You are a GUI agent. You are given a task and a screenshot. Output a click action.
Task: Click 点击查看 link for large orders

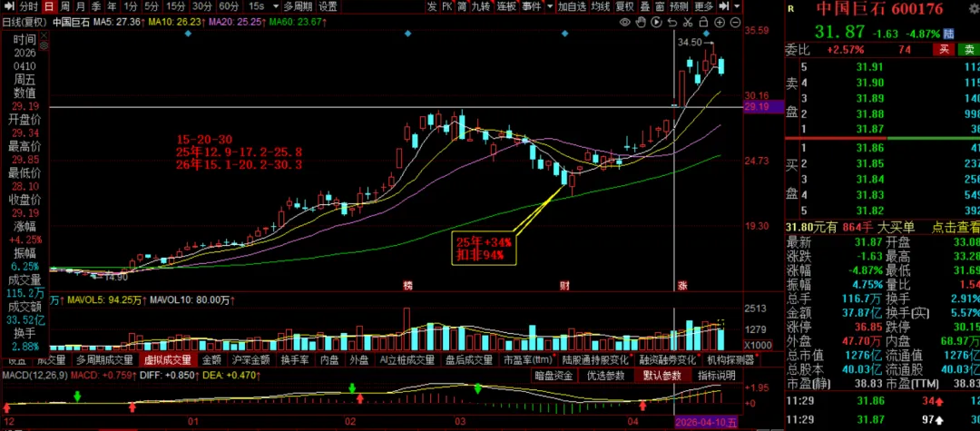point(955,228)
